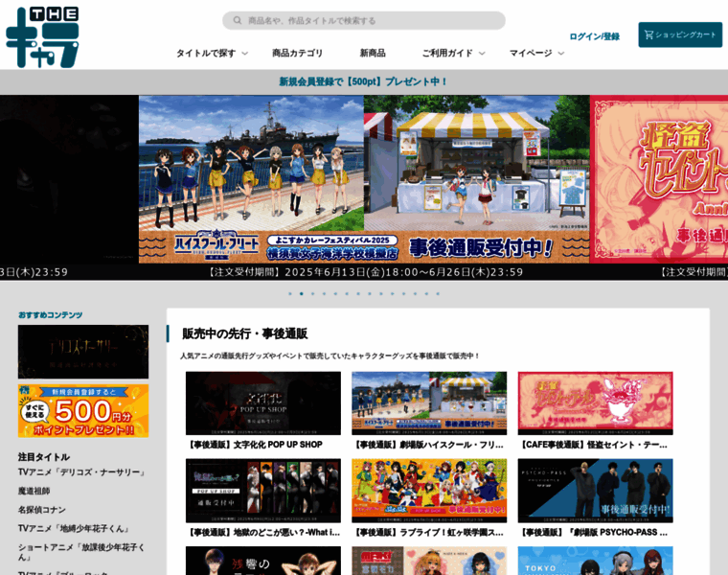Viewport: 728px width, 575px height.
Task: Open ログイン/登録 link
Action: pos(594,36)
